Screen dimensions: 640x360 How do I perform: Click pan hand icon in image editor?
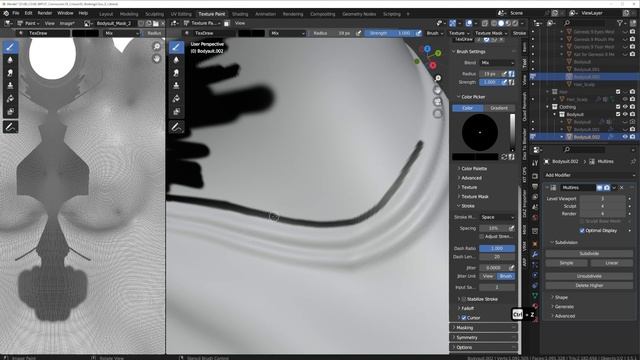click(x=157, y=59)
